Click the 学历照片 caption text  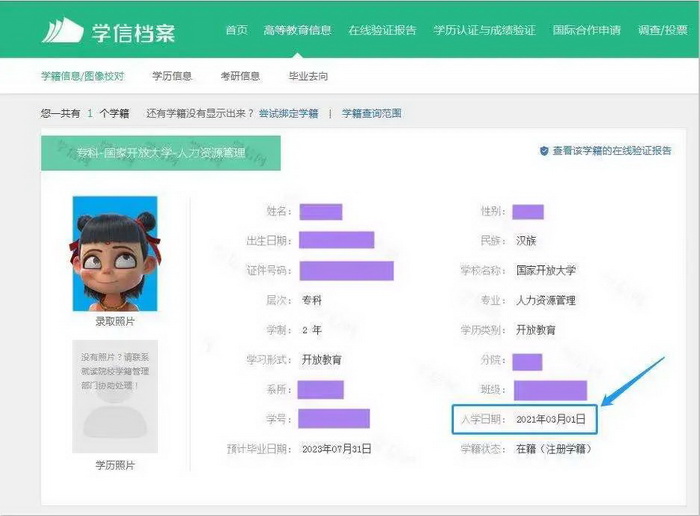click(x=115, y=465)
